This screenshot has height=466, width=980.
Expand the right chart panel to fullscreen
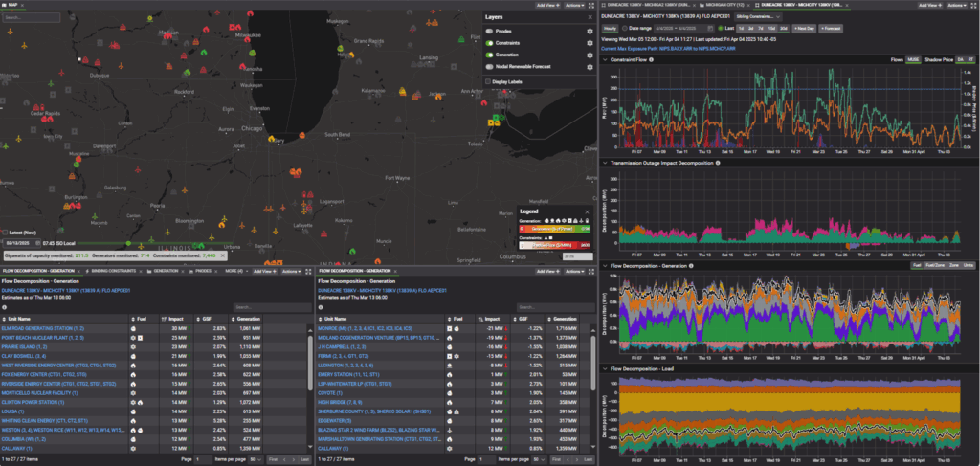973,5
